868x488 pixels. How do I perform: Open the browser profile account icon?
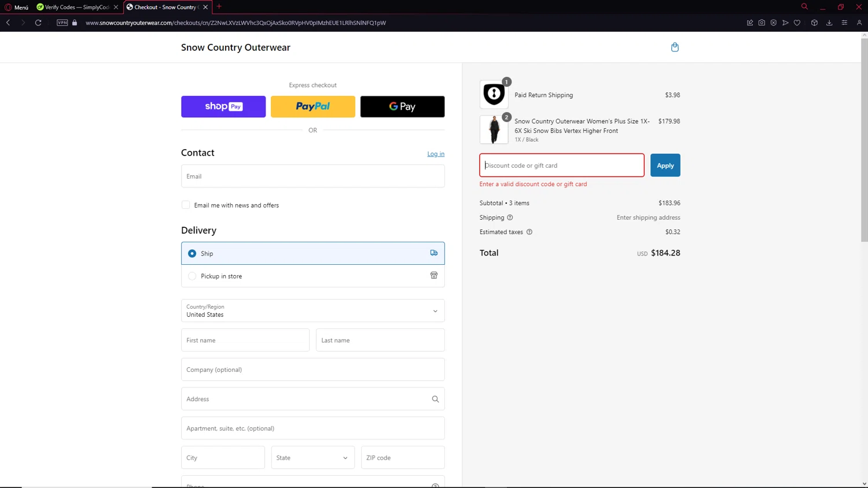pyautogui.click(x=859, y=23)
